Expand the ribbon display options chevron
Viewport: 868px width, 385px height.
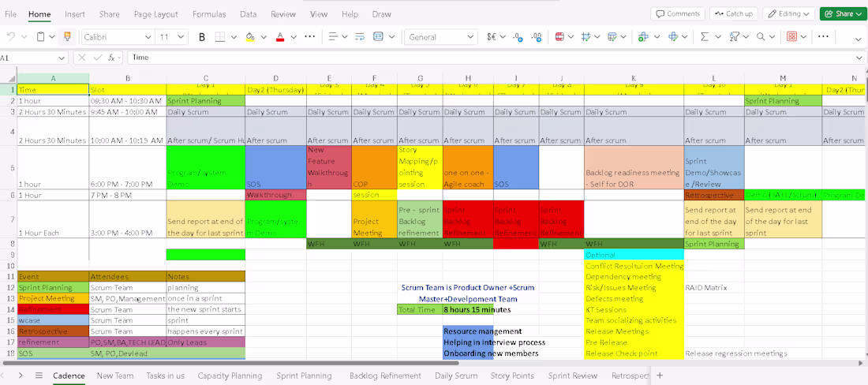858,38
